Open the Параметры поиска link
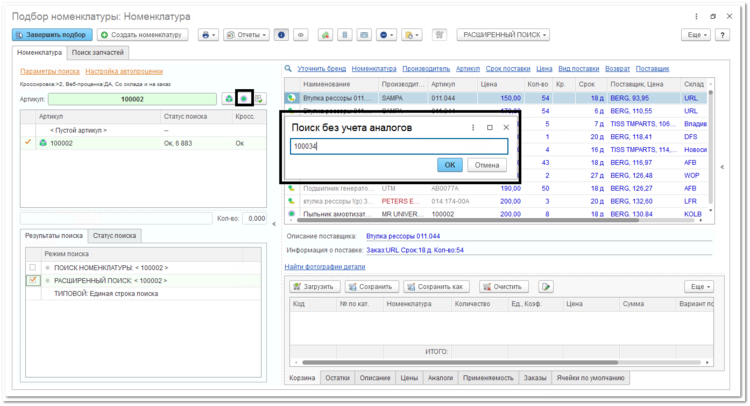The width and height of the screenshot is (750, 406). coord(50,71)
